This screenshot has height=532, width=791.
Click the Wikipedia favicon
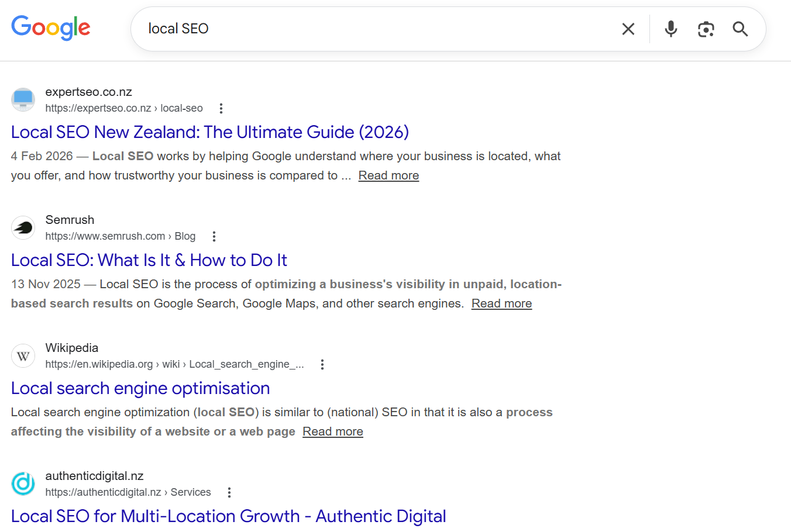pos(23,355)
